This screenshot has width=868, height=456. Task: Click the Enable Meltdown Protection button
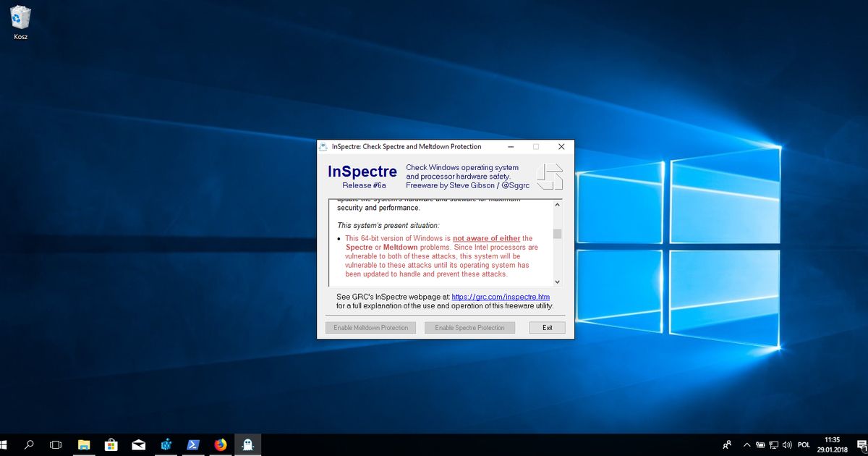pyautogui.click(x=370, y=327)
